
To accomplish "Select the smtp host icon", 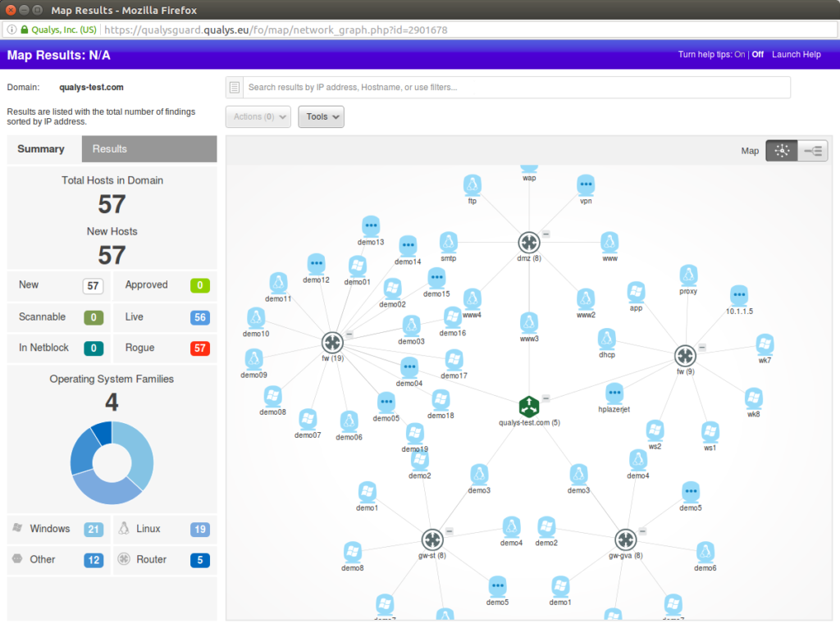I will click(x=448, y=243).
